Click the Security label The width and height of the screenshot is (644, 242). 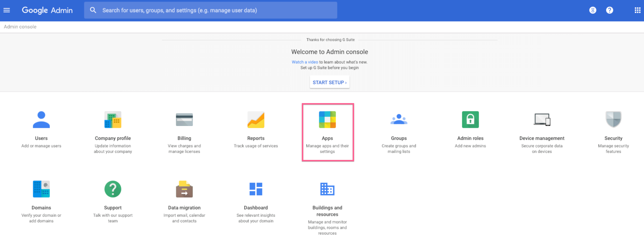614,138
